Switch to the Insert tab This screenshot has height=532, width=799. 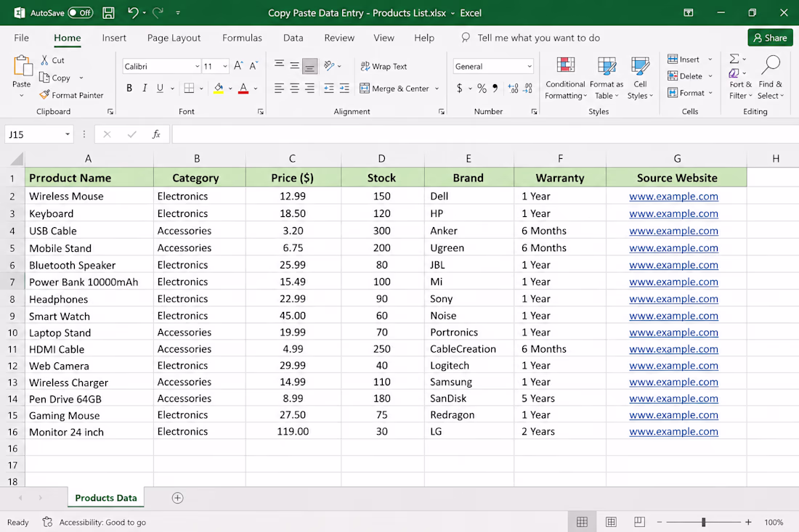click(x=114, y=38)
